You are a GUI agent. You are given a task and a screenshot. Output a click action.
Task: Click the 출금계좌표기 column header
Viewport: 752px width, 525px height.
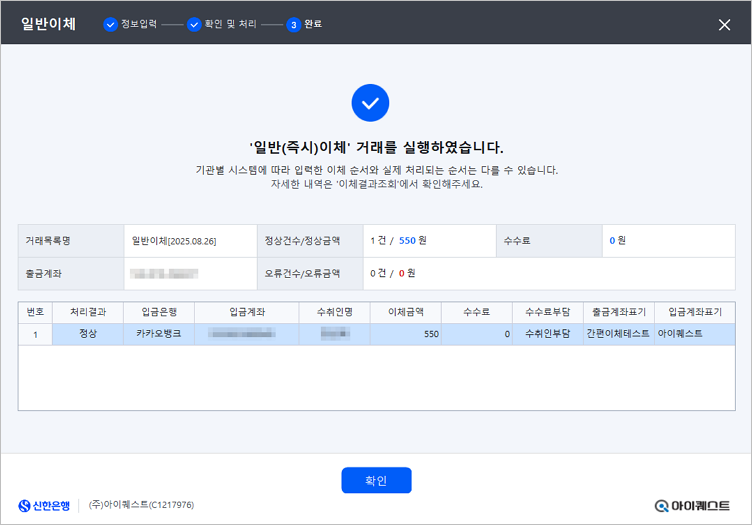tap(619, 312)
